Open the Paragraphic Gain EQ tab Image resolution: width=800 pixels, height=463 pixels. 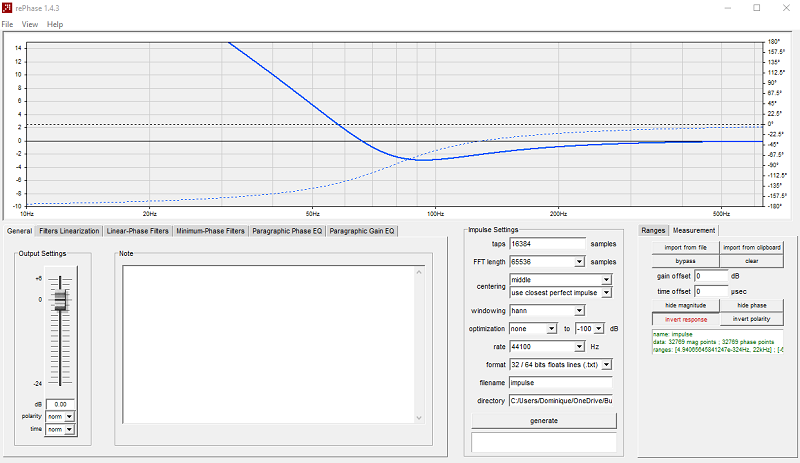[x=362, y=231]
